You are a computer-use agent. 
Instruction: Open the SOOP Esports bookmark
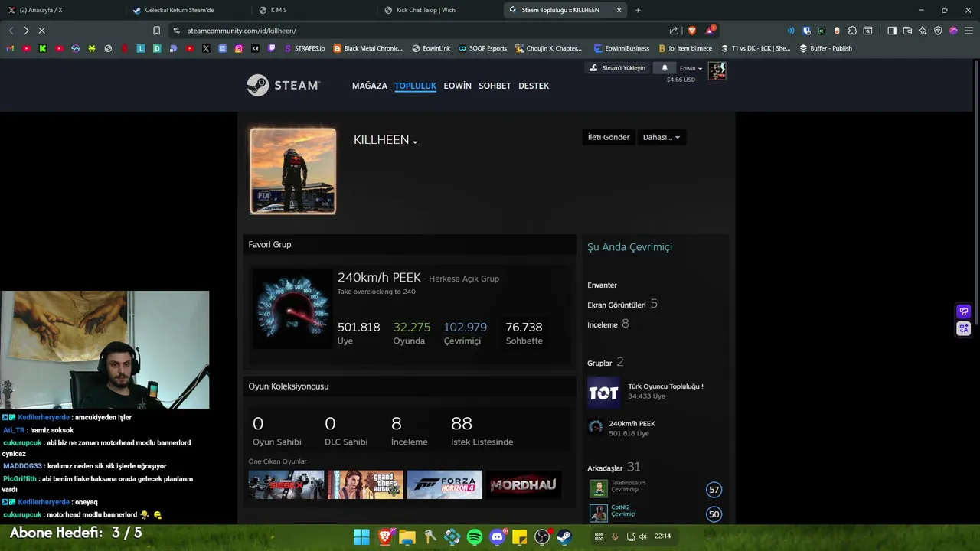[x=482, y=48]
